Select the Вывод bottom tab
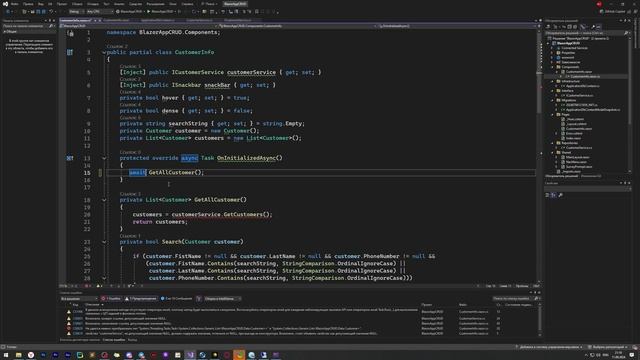Image resolution: width=640 pixels, height=360 pixels. tap(132, 340)
